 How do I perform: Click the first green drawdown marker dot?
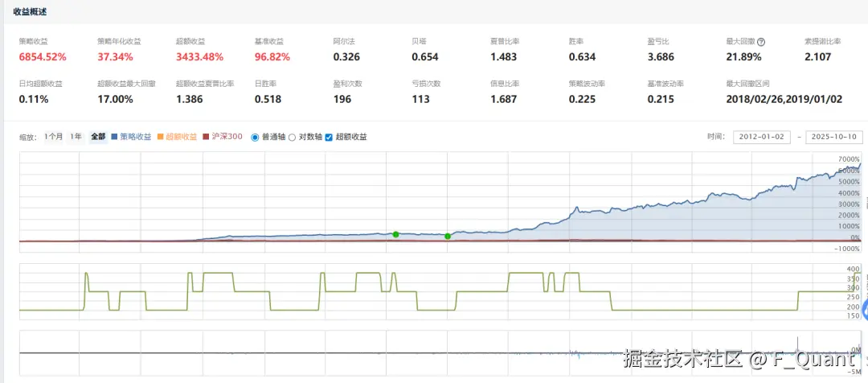(x=395, y=234)
